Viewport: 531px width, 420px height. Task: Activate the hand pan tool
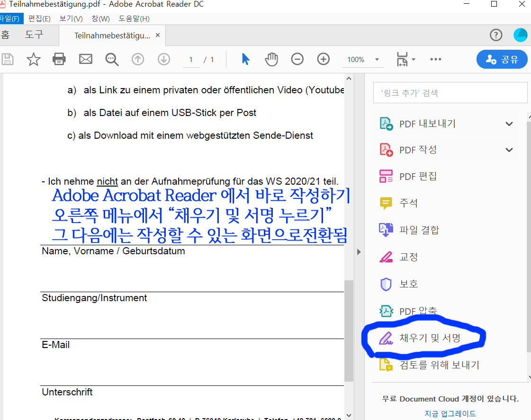pos(271,59)
